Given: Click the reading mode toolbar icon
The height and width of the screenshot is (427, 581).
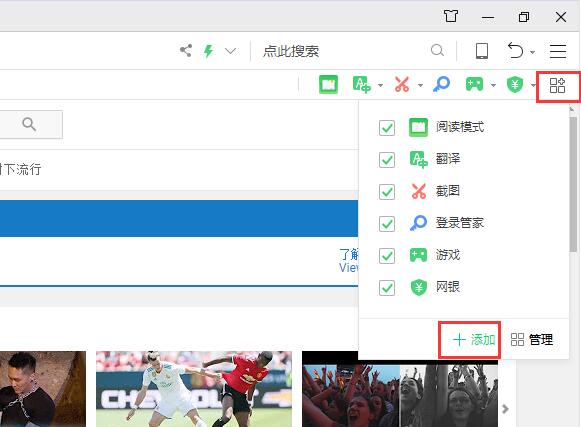Looking at the screenshot, I should pyautogui.click(x=328, y=85).
